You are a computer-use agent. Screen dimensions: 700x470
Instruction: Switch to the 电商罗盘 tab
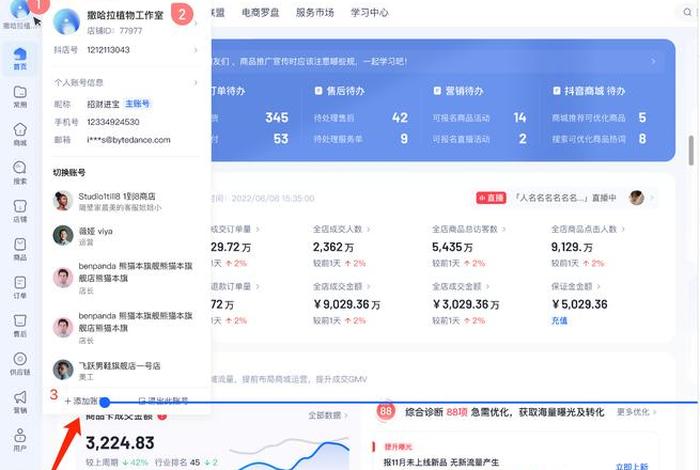(x=261, y=14)
